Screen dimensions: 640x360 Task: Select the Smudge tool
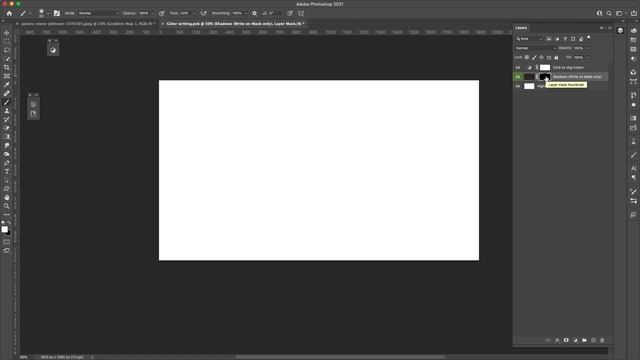7,145
